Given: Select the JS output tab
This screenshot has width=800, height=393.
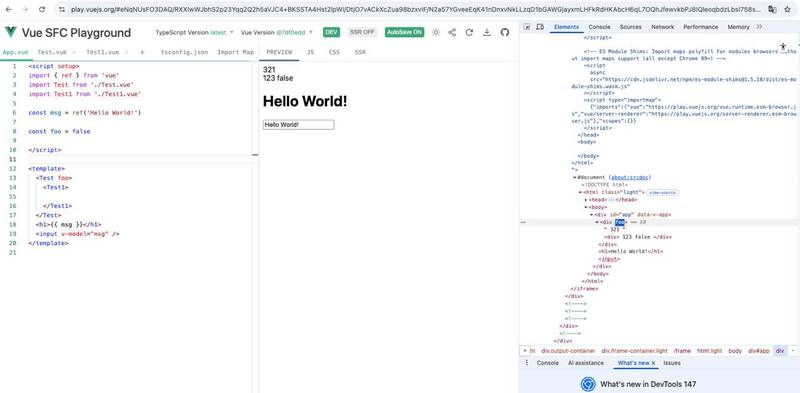Looking at the screenshot, I should click(311, 52).
